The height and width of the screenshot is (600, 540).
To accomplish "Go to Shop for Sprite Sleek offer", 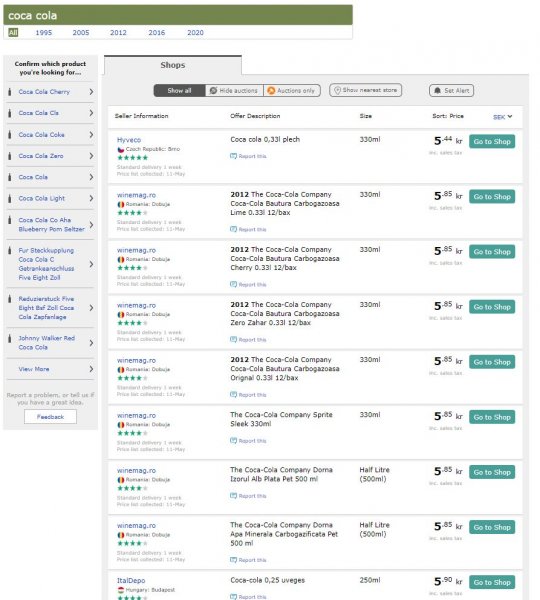I will click(x=492, y=417).
